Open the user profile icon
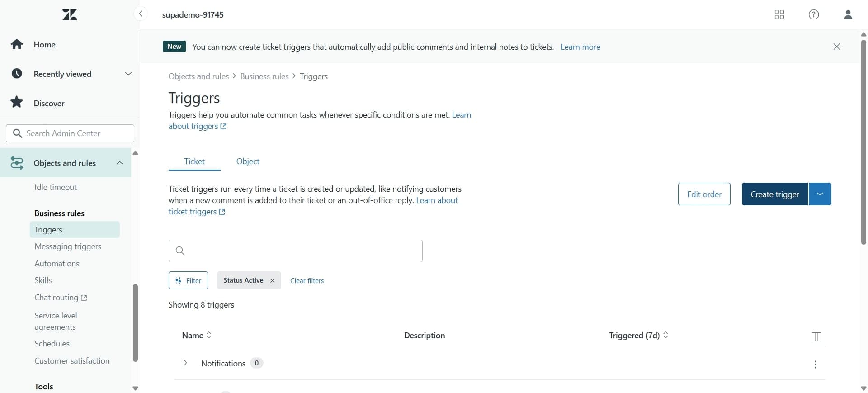This screenshot has width=868, height=393. pos(848,15)
